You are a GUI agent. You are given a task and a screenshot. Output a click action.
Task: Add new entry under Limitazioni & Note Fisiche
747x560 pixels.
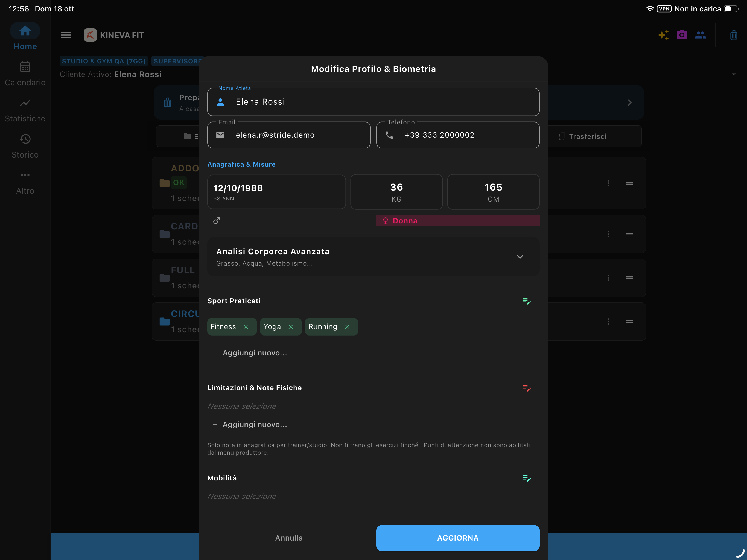pyautogui.click(x=250, y=424)
